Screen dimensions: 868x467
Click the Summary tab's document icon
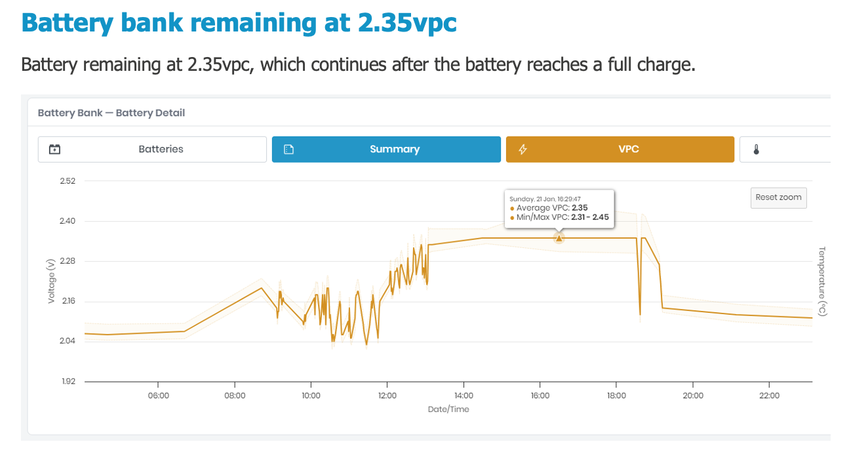click(x=288, y=150)
